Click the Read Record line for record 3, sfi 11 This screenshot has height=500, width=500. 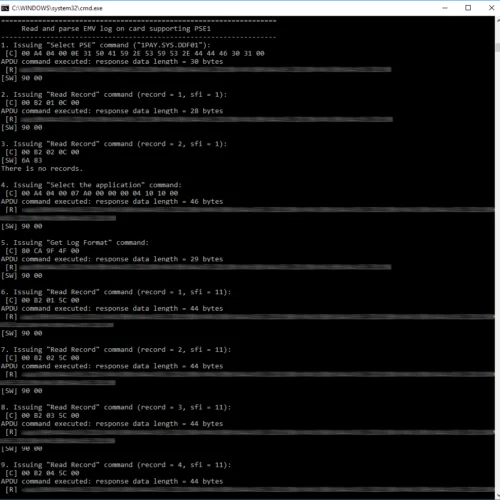click(x=116, y=407)
